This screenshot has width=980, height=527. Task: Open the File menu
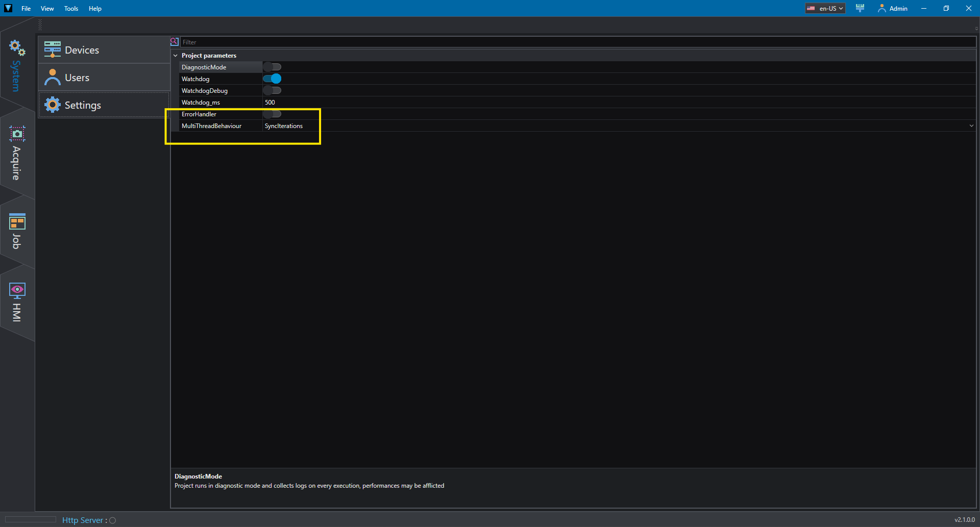click(x=26, y=8)
